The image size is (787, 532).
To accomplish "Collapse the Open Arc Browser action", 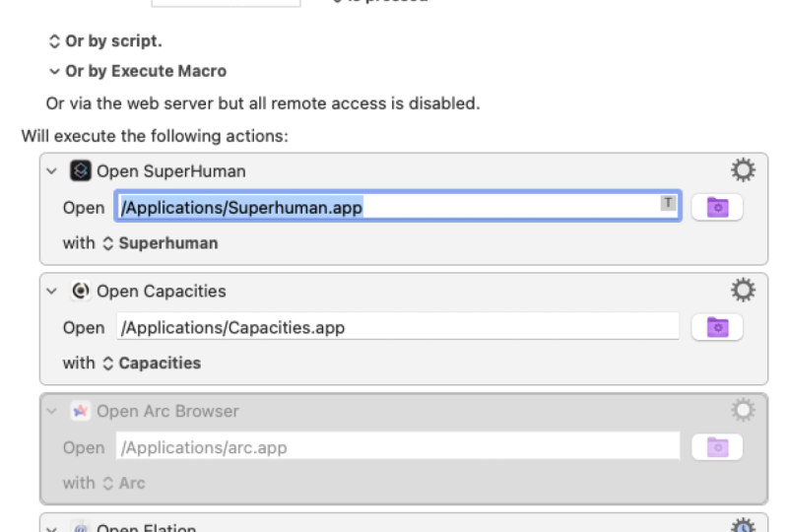I will (51, 411).
